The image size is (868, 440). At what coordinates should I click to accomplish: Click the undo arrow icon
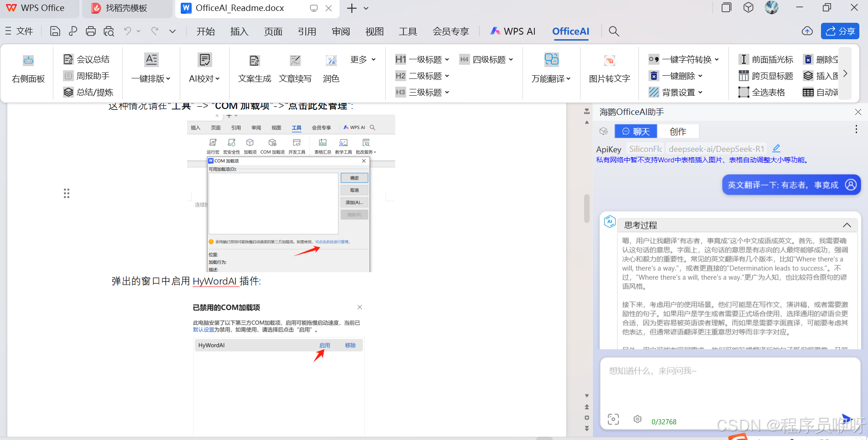coord(128,31)
